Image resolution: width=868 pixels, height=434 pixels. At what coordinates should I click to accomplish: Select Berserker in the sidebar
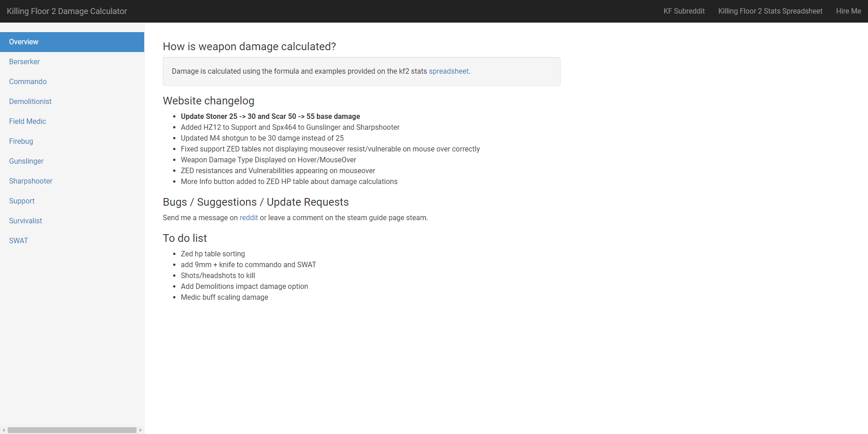pos(72,62)
